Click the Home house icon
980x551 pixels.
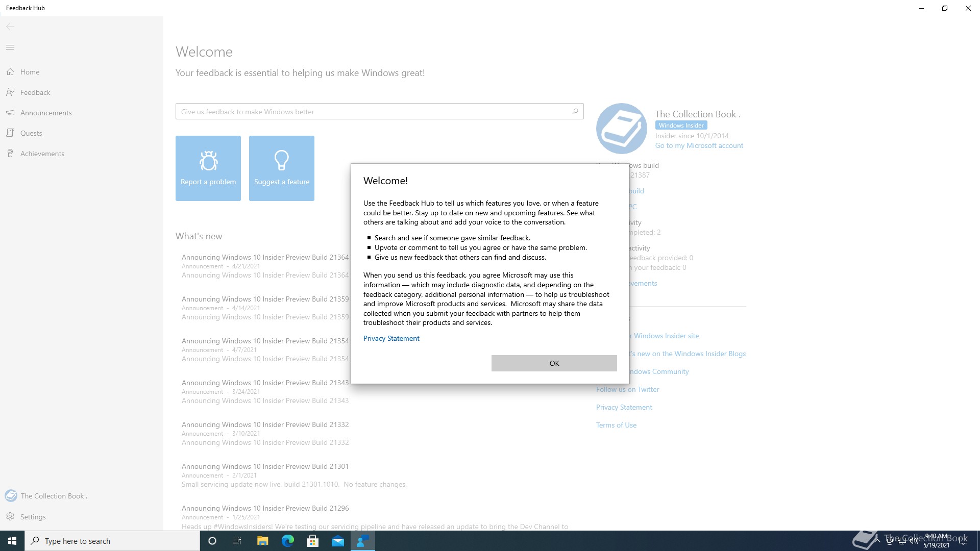10,72
